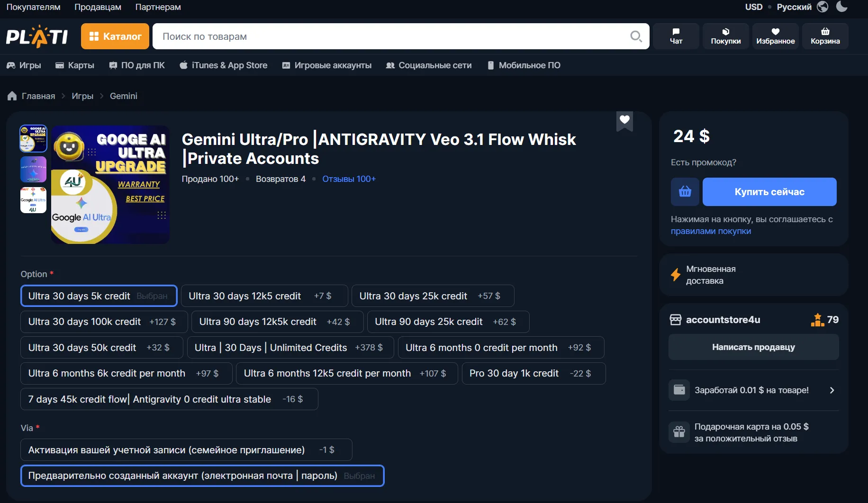Open iTunes & App Store category
Screen dimensions: 868x503
click(224, 65)
